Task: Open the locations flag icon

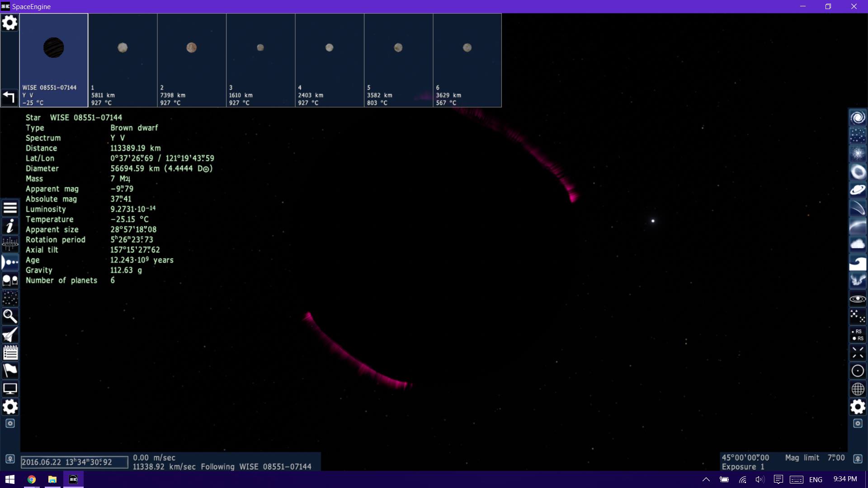Action: point(10,371)
